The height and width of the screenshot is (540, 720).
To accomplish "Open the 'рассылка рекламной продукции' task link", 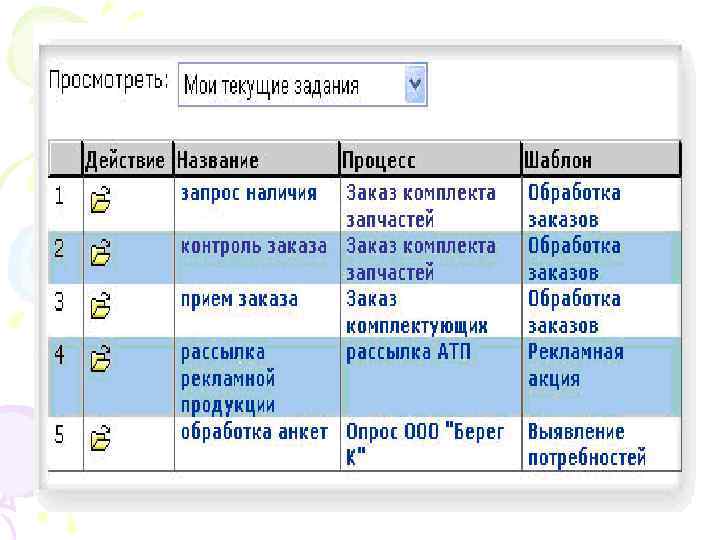I will (228, 379).
